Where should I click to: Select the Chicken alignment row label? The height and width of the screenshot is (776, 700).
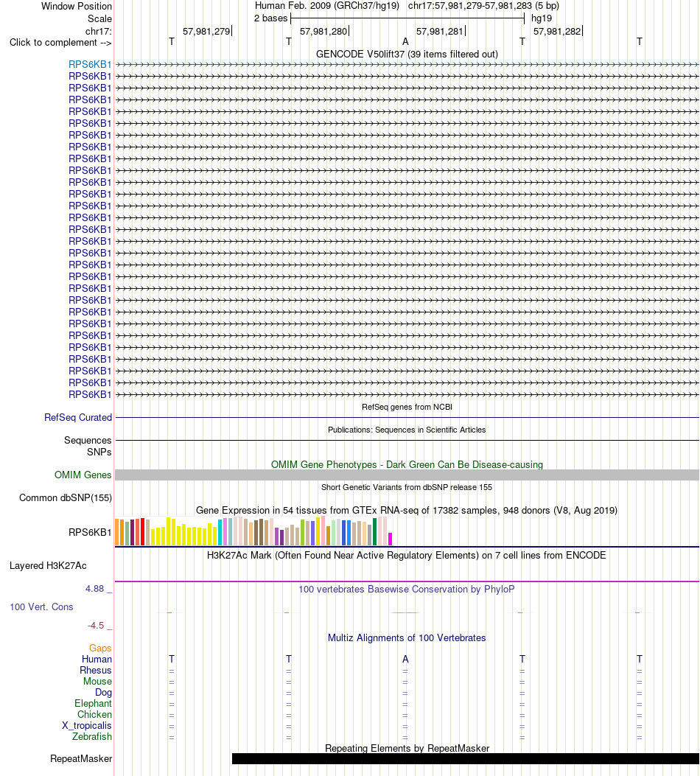click(x=94, y=715)
